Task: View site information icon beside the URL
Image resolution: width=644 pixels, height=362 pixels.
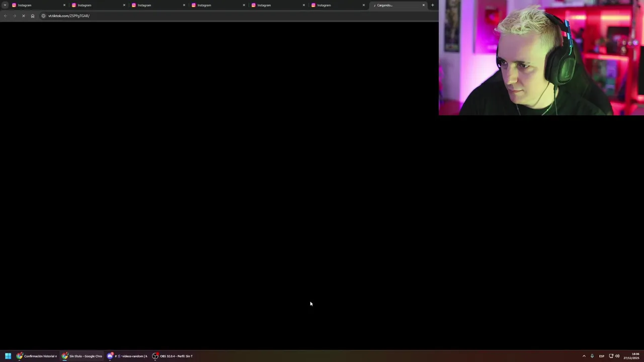Action: [43, 16]
